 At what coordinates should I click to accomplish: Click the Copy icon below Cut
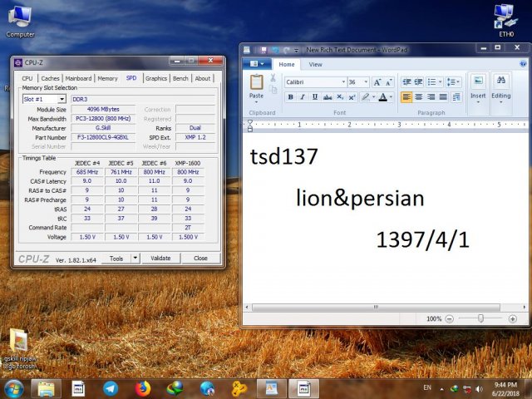coord(273,90)
